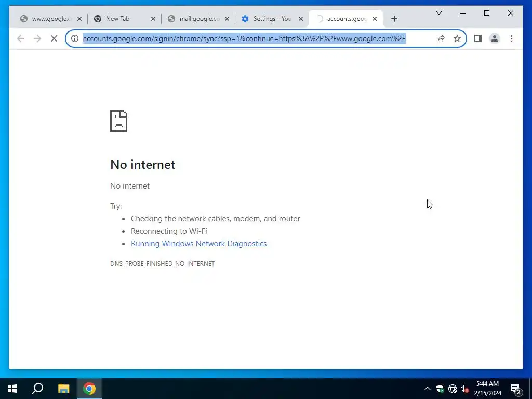Screen dimensions: 532x399
Task: Open the Windows Start menu
Action: point(12,389)
